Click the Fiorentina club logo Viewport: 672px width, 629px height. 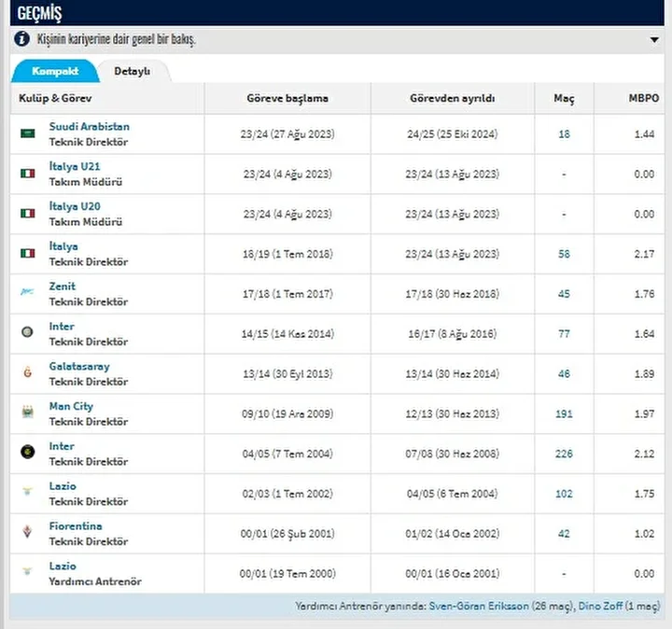click(27, 532)
